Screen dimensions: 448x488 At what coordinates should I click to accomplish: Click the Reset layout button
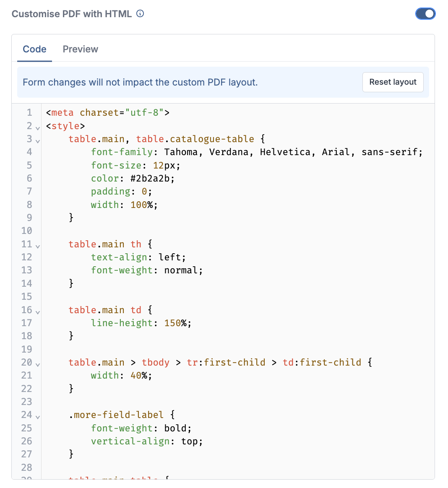(x=393, y=82)
